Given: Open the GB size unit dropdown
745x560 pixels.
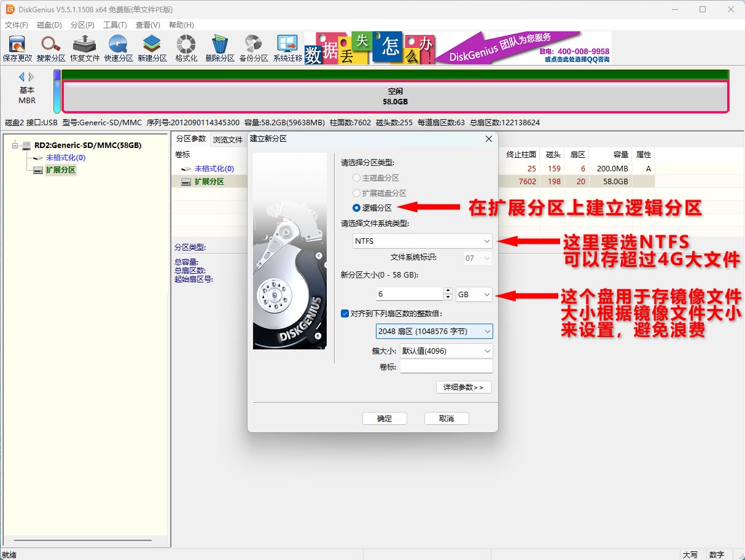Looking at the screenshot, I should tap(474, 295).
